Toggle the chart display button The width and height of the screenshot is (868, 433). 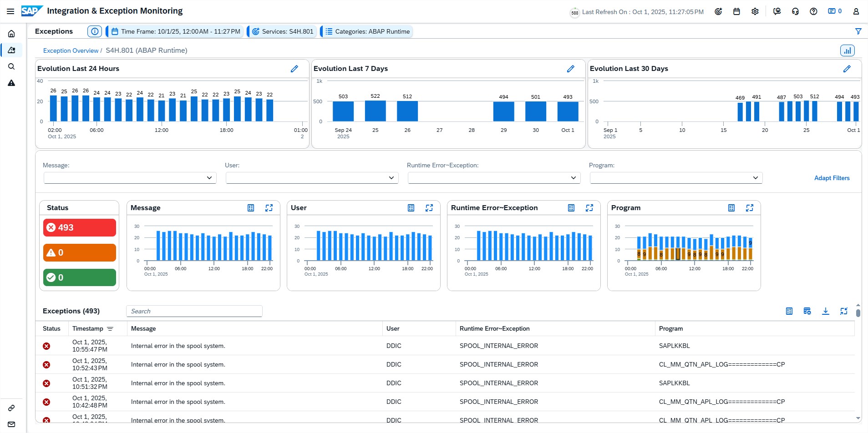coord(847,50)
